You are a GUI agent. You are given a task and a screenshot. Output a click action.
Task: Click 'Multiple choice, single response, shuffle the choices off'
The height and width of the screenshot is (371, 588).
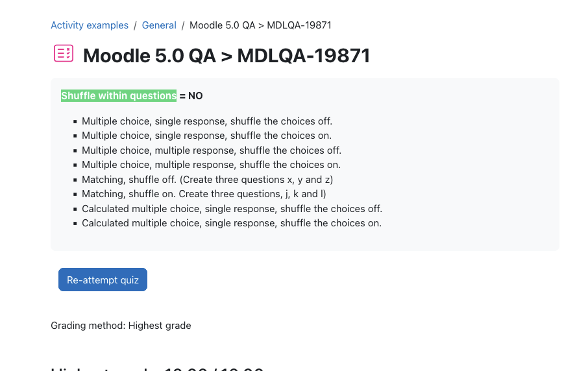coord(207,121)
